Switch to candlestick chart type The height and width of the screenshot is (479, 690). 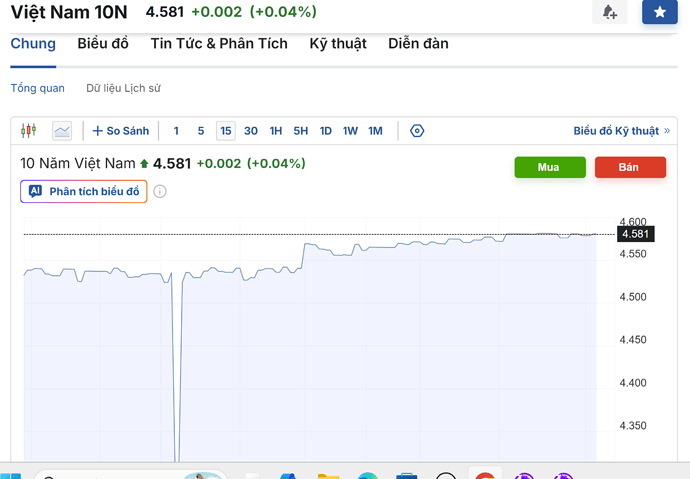[x=29, y=131]
